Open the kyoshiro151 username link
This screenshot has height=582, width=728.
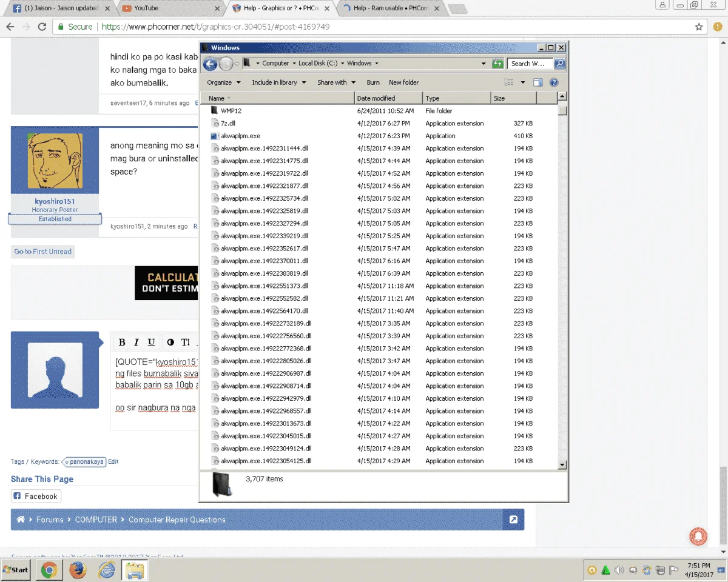pos(55,201)
